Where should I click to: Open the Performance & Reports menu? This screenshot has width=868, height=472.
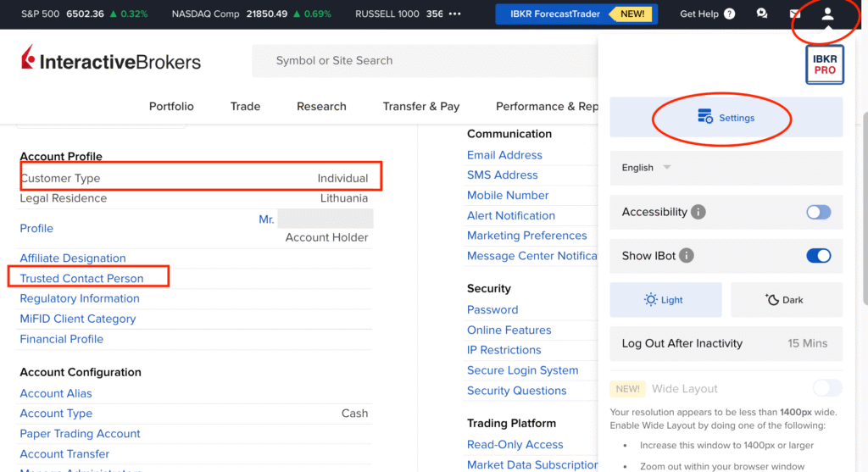coord(547,106)
